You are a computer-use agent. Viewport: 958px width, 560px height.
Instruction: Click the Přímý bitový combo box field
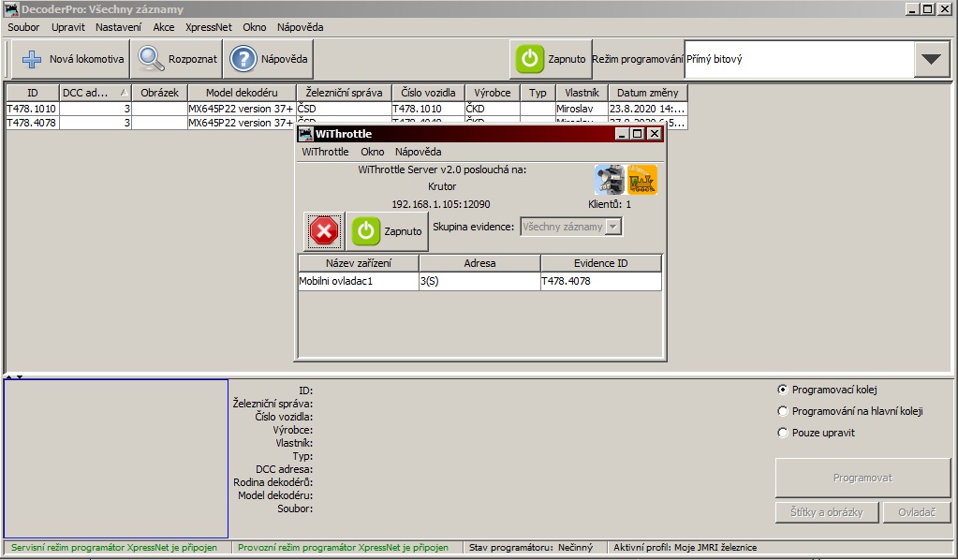799,59
